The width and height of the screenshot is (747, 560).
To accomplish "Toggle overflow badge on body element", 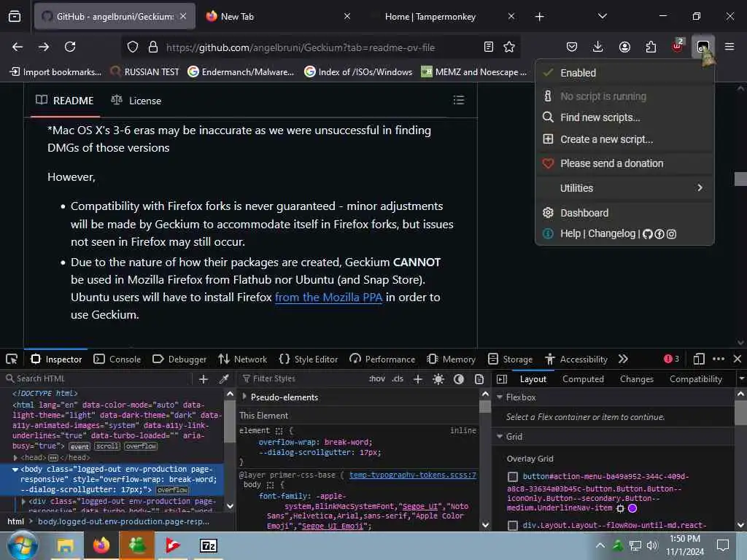I will tap(172, 490).
